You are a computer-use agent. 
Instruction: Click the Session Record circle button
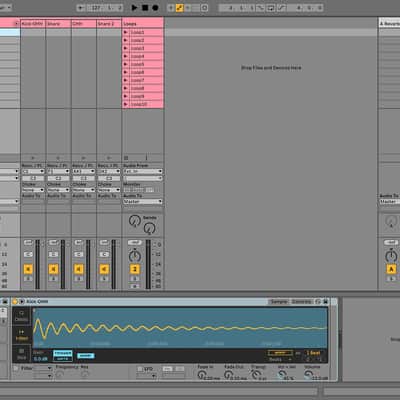point(205,8)
